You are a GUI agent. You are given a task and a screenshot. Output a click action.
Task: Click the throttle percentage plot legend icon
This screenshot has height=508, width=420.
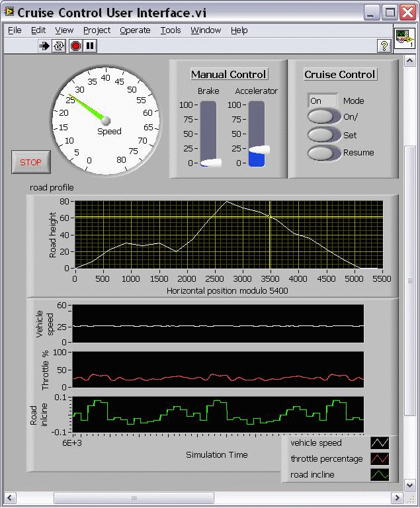coord(380,459)
